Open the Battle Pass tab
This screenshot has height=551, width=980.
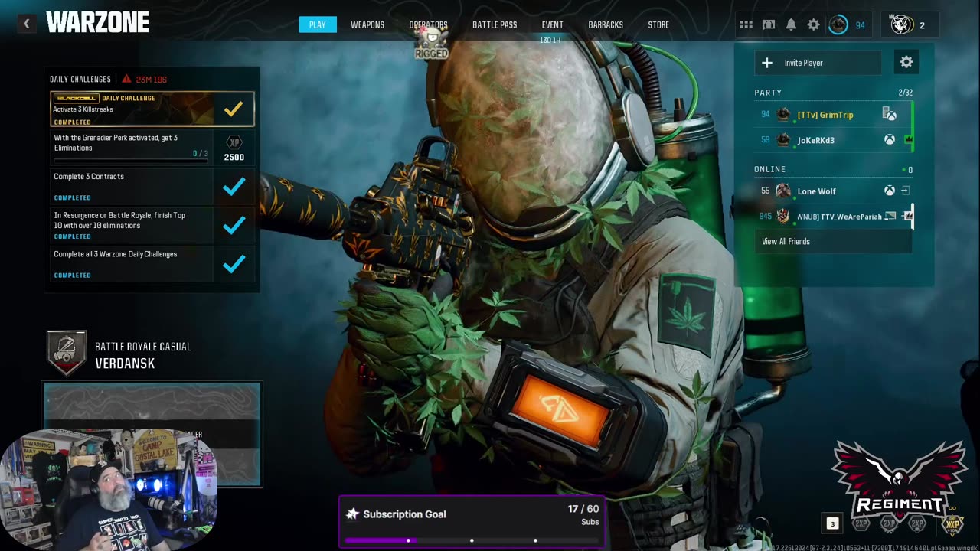(x=495, y=24)
